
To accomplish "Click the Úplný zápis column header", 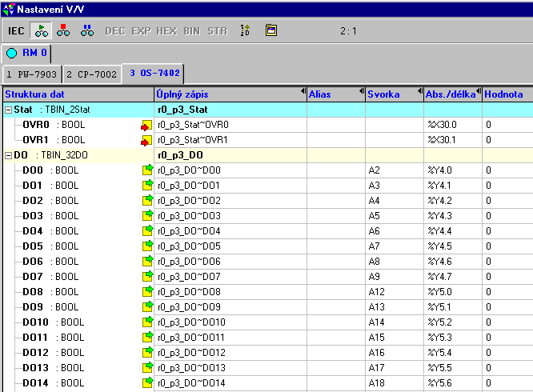I will (x=230, y=94).
